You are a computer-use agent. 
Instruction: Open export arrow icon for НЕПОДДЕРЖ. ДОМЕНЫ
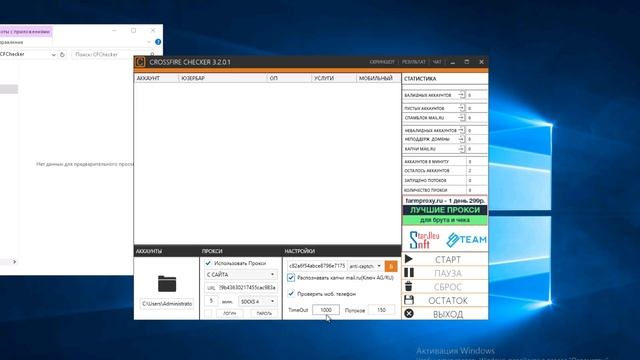pos(461,139)
